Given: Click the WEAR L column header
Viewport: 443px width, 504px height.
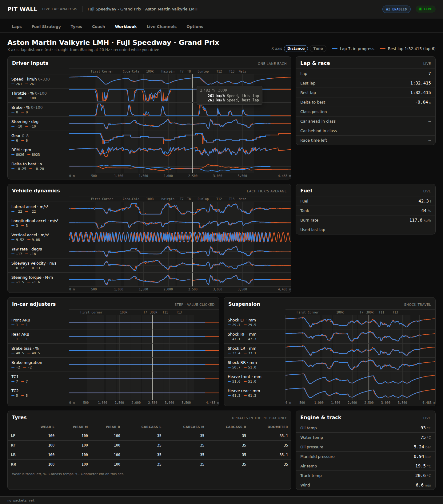Looking at the screenshot, I should click(x=47, y=427).
